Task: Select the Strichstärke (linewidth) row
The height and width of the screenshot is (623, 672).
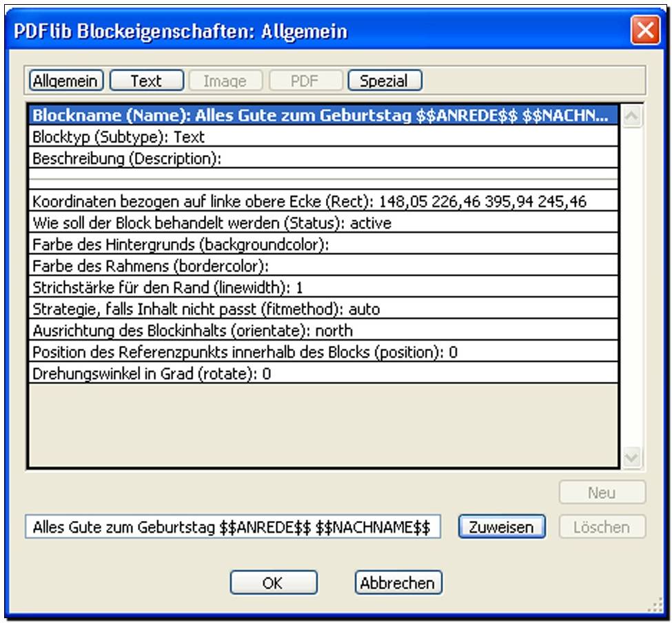Action: pyautogui.click(x=323, y=287)
